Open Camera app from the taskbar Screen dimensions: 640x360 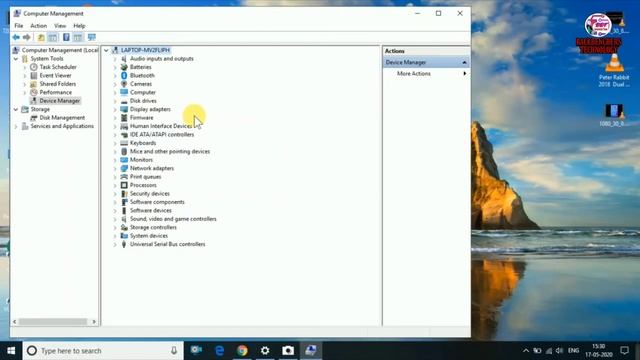tap(288, 351)
